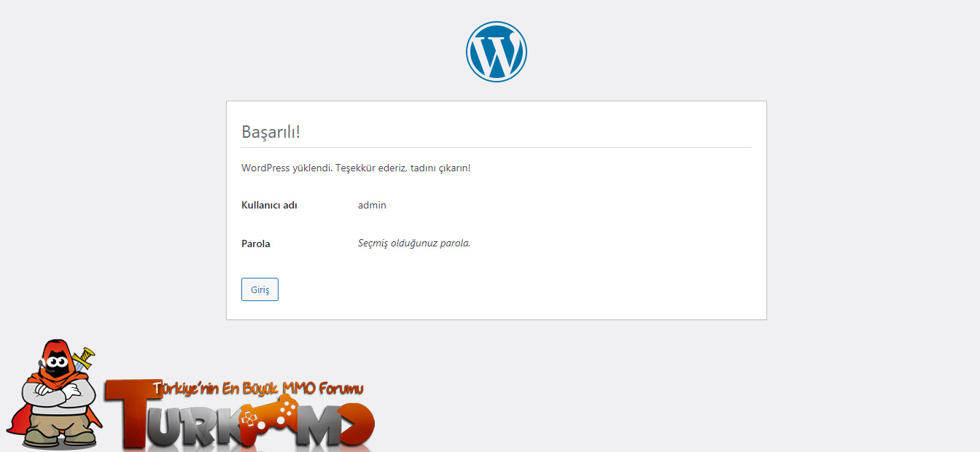The width and height of the screenshot is (980, 452).
Task: Click the 'Seçmiş olduğunuz parola.' text
Action: pyautogui.click(x=414, y=243)
